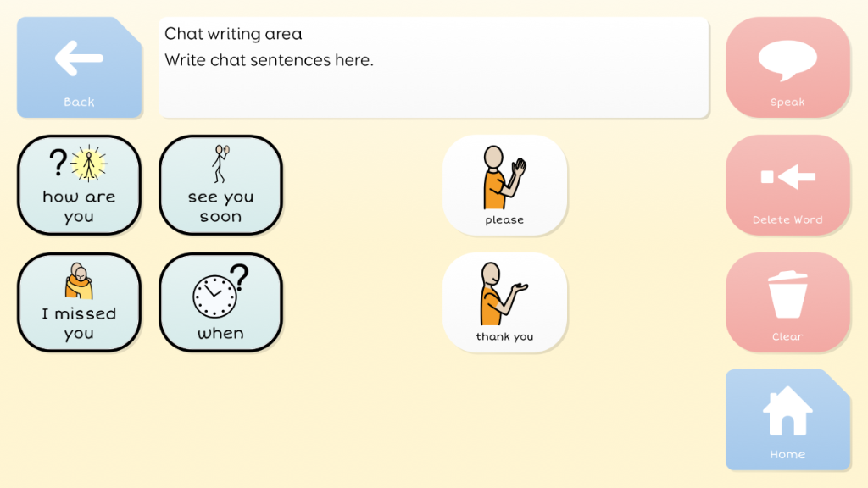
Task: Select the "please" symbol tile
Action: coord(504,185)
